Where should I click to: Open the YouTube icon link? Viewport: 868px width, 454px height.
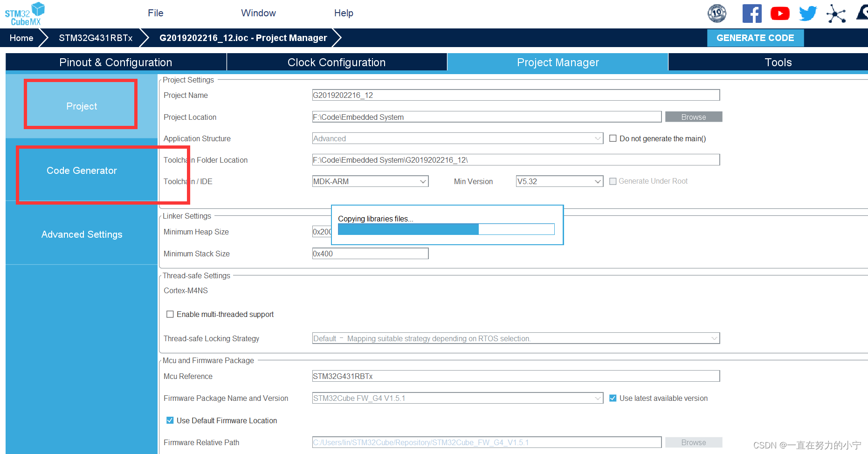[780, 14]
